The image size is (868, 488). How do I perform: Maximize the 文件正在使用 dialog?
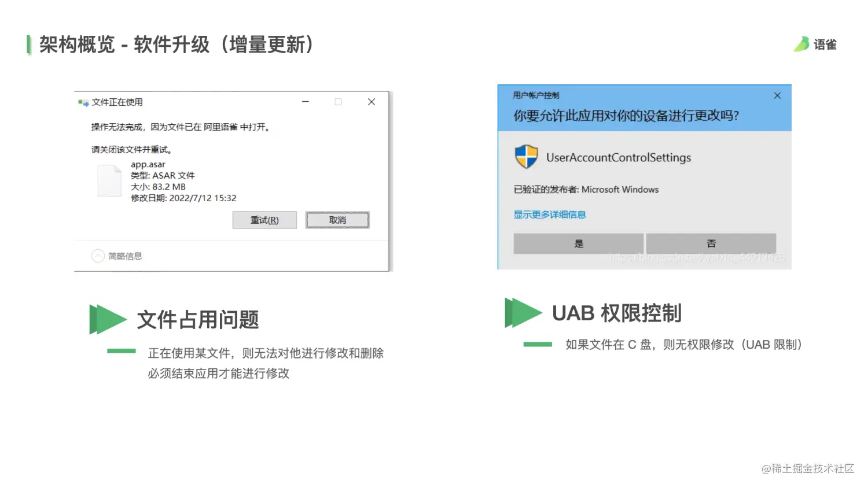(338, 102)
